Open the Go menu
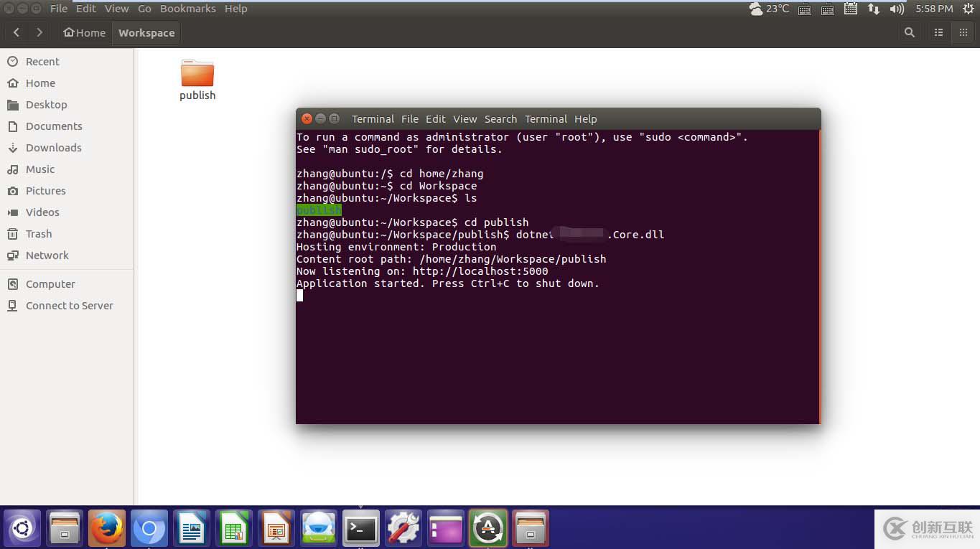This screenshot has height=549, width=980. tap(144, 9)
